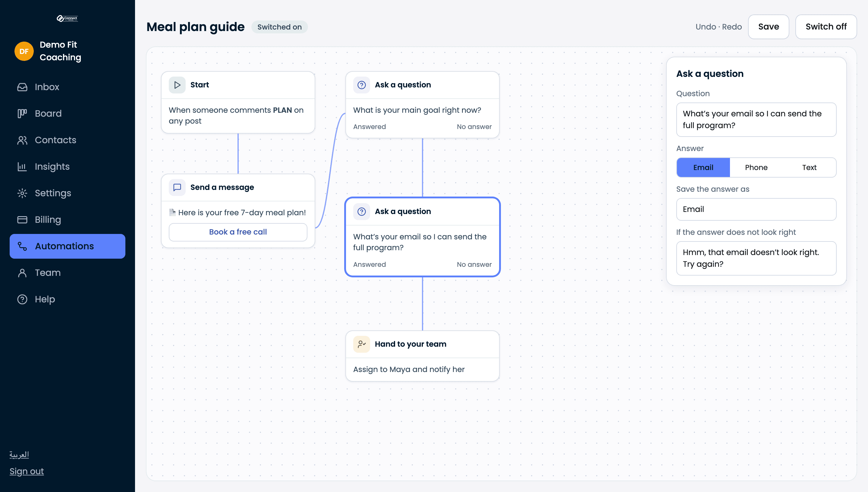This screenshot has height=492, width=868.
Task: Click No answer on the email question node
Action: [x=474, y=265]
